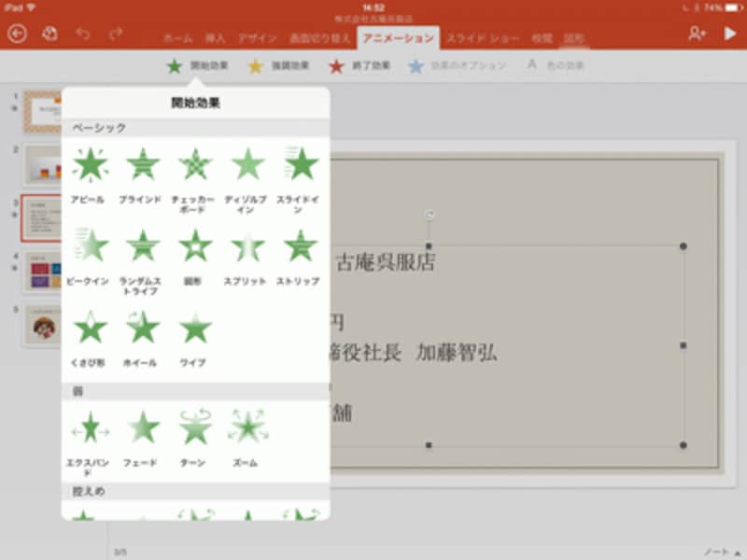The width and height of the screenshot is (747, 560).
Task: Tap the 加藤智弘 name text on the slide
Action: tap(457, 353)
